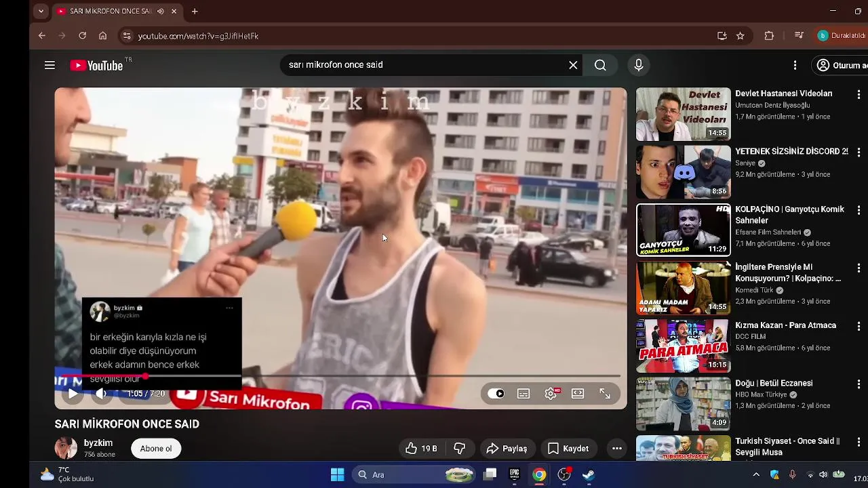Start voice search with microphone
The width and height of the screenshot is (868, 488).
(x=638, y=65)
